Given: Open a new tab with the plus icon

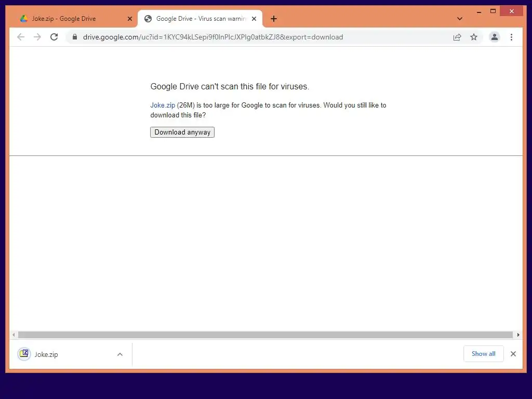Looking at the screenshot, I should click(274, 19).
